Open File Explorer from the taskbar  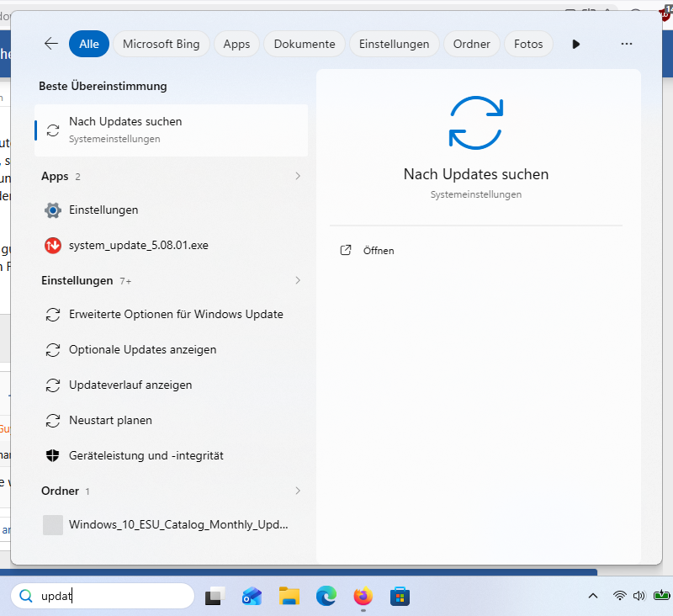pyautogui.click(x=289, y=597)
